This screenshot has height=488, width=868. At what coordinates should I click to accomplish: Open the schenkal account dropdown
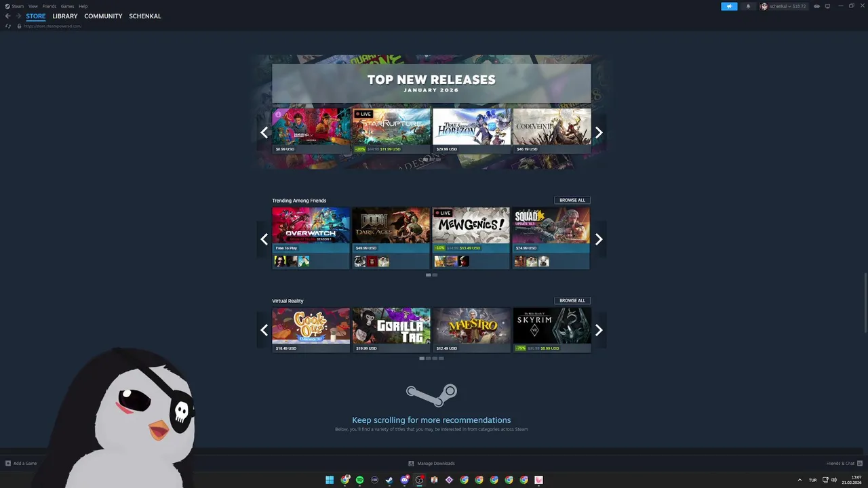784,6
